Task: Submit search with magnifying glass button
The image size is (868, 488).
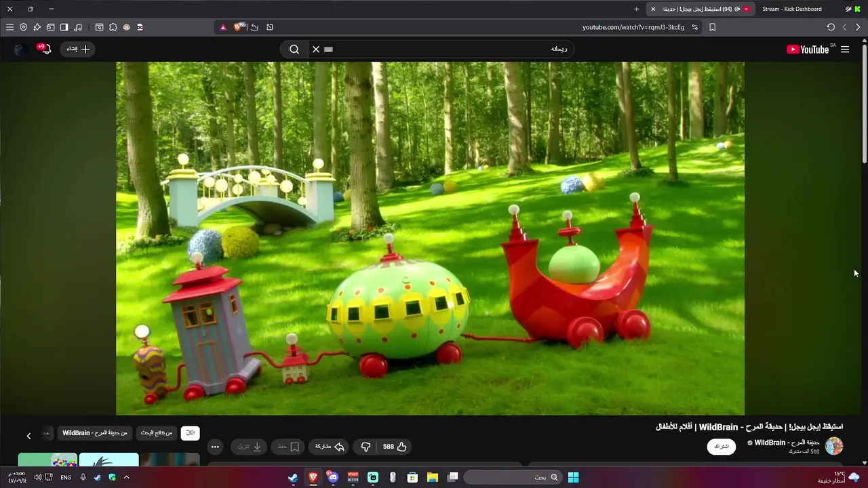Action: click(x=294, y=49)
